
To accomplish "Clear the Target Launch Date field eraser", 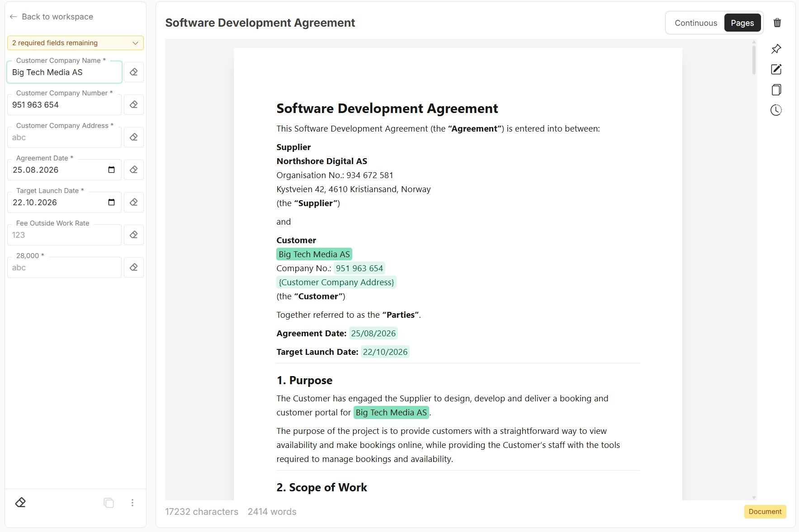I will click(134, 202).
